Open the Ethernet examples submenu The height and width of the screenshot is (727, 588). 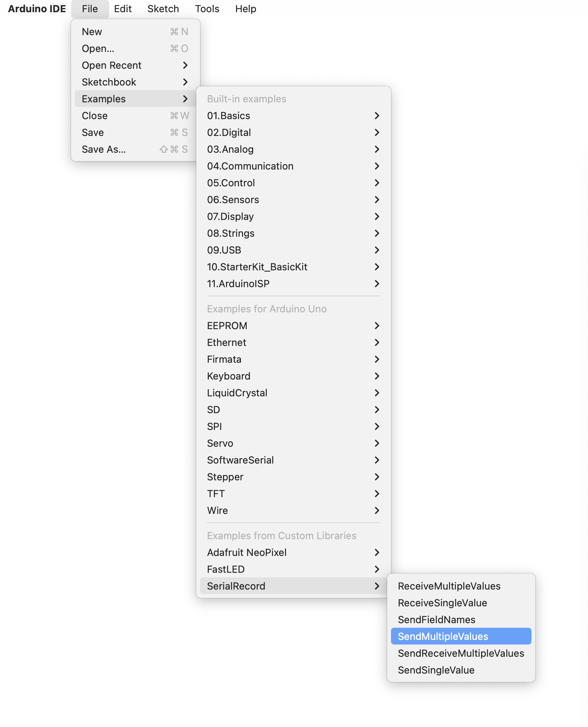tap(293, 342)
